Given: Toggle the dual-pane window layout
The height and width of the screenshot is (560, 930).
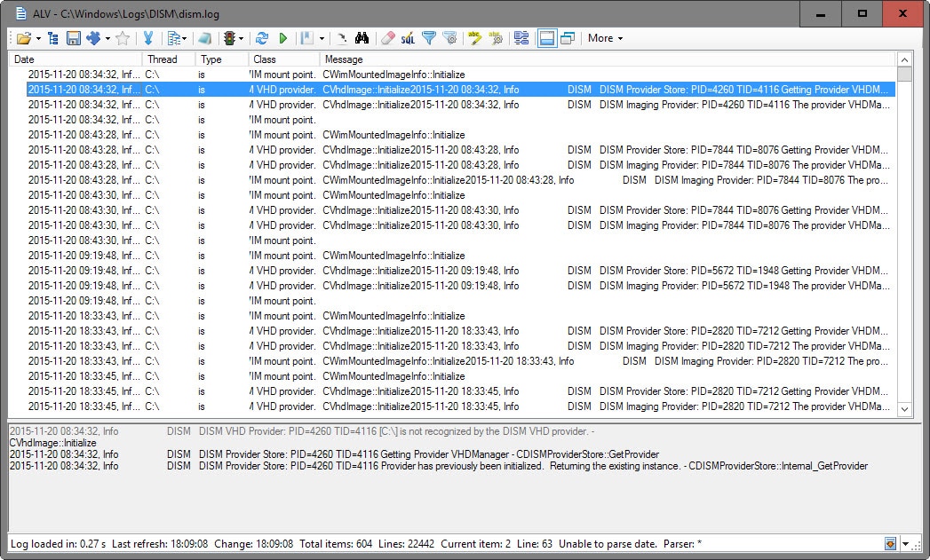Looking at the screenshot, I should 566,38.
